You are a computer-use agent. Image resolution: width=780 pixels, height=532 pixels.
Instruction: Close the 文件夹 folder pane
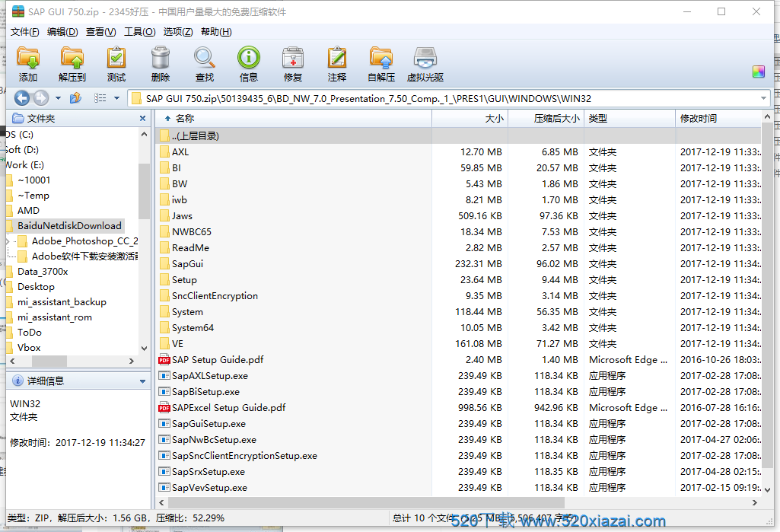pyautogui.click(x=143, y=119)
